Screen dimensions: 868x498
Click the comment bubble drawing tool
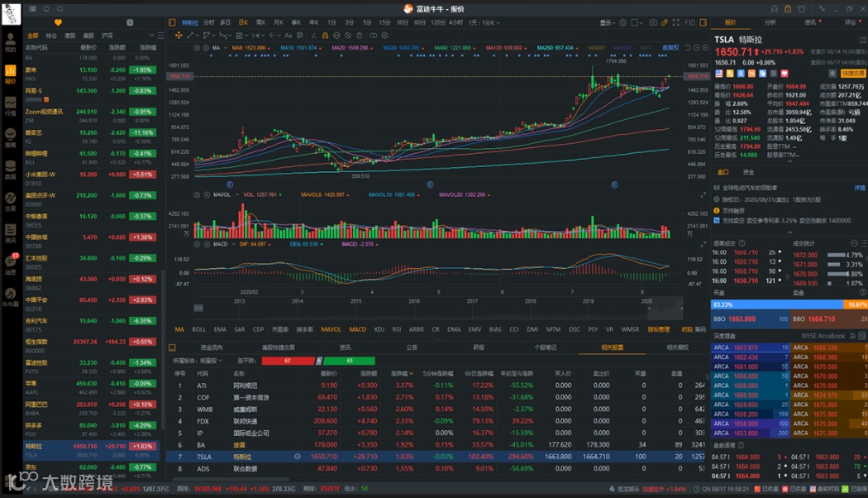point(299,36)
